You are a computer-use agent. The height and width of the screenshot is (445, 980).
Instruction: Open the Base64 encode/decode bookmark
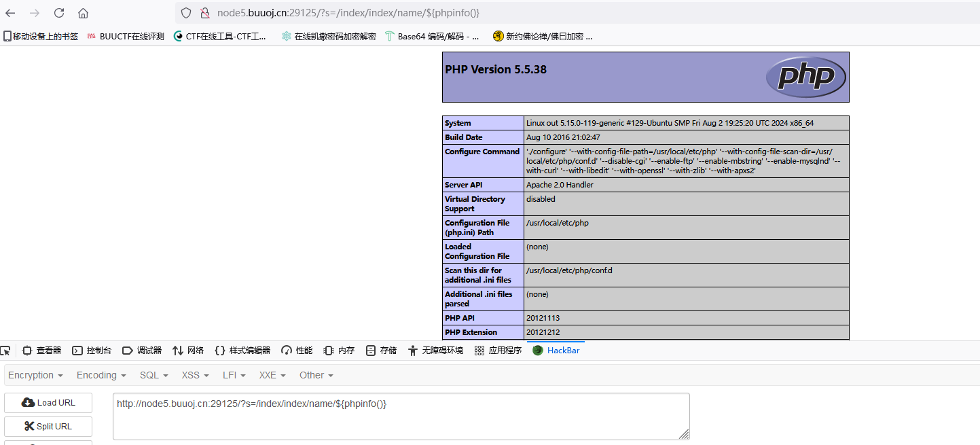tap(432, 37)
